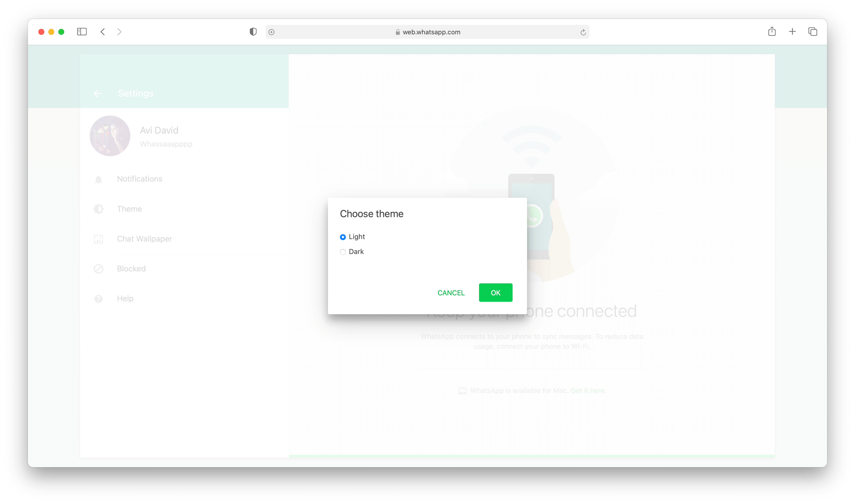Open the Chat Wallpaper settings item
855x504 pixels.
tap(184, 239)
